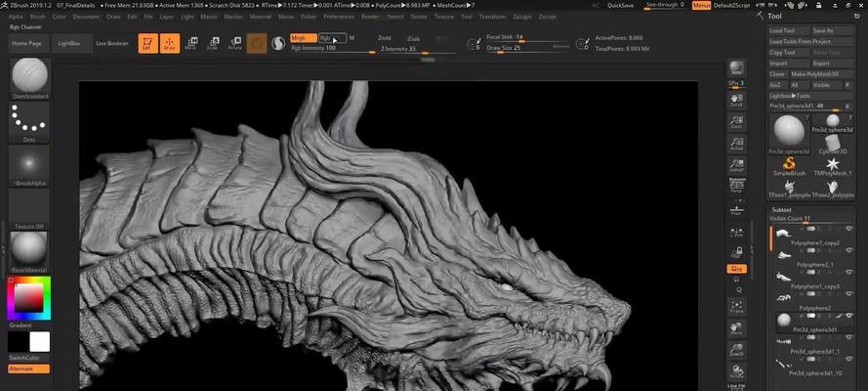The height and width of the screenshot is (391, 868).
Task: Activate Draw mode button
Action: tap(170, 43)
